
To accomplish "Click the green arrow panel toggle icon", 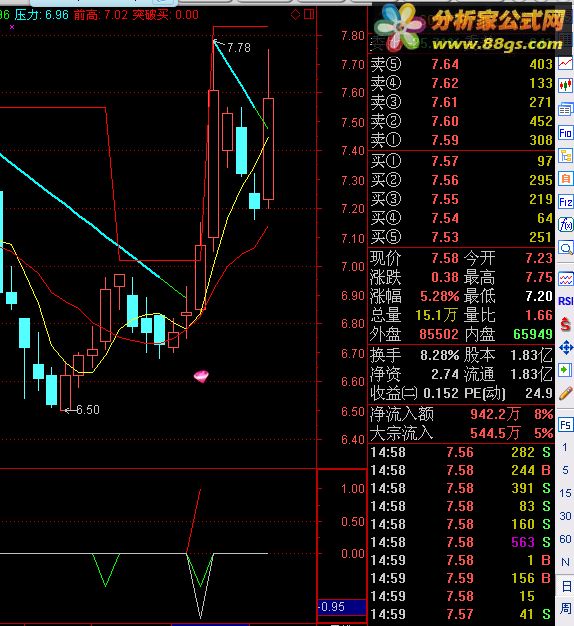I will (x=565, y=370).
